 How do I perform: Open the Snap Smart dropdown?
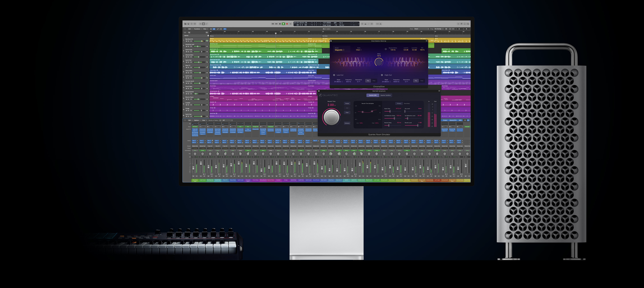point(422,29)
